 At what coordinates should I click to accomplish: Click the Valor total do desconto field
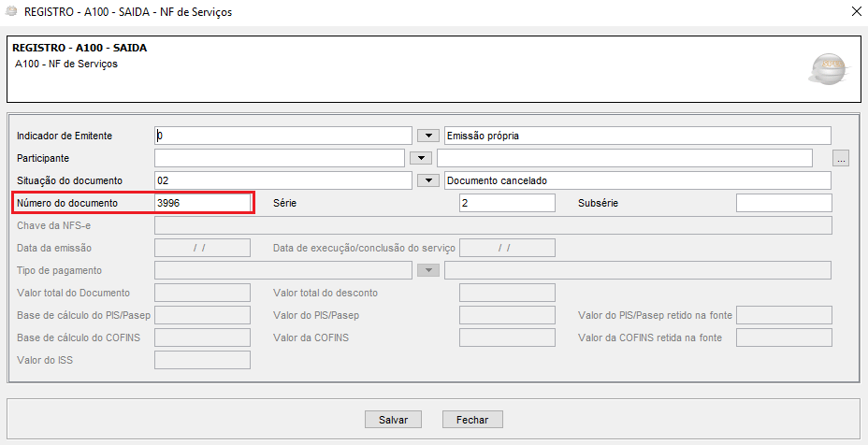pos(507,293)
